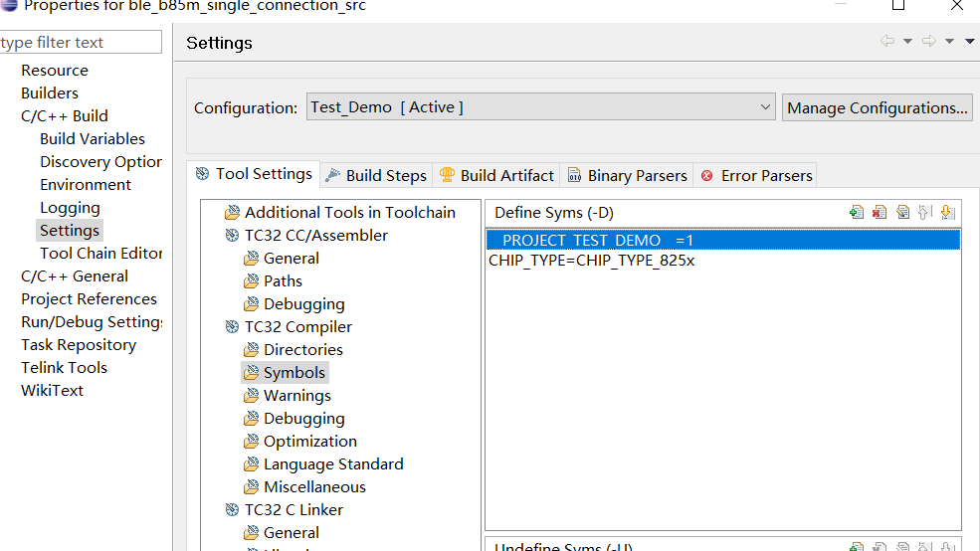Click the Edit symbol icon in Define Syms
Image resolution: width=980 pixels, height=551 pixels.
tap(902, 212)
